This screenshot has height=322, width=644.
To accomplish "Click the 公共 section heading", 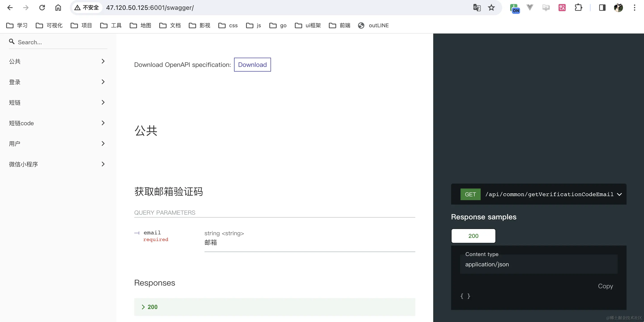I will pyautogui.click(x=146, y=130).
